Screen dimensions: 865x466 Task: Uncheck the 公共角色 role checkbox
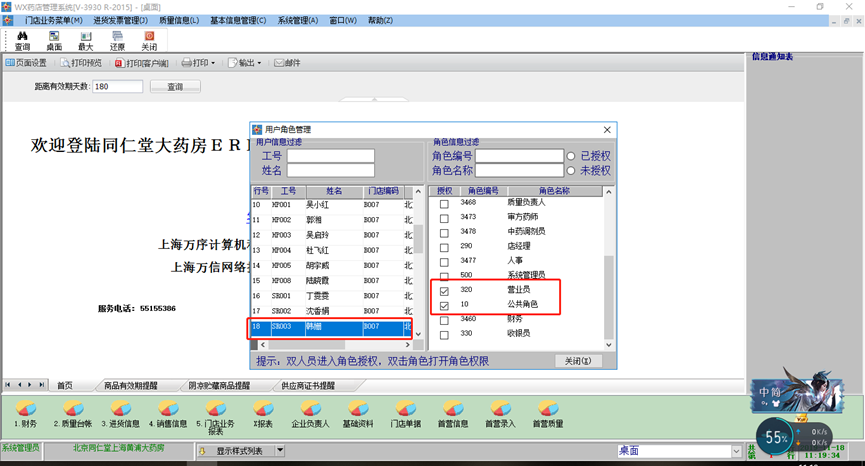click(444, 306)
